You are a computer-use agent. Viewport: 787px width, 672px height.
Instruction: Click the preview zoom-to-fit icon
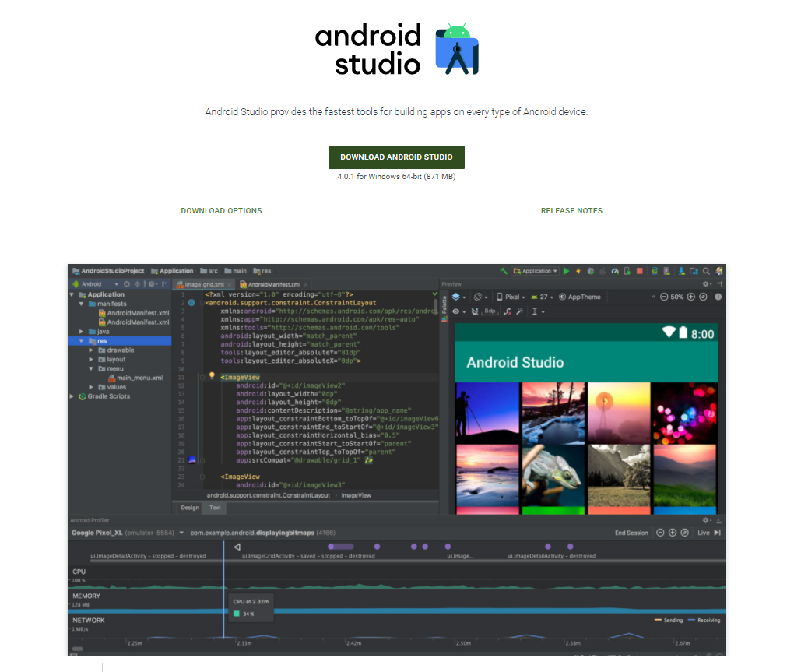click(x=703, y=297)
